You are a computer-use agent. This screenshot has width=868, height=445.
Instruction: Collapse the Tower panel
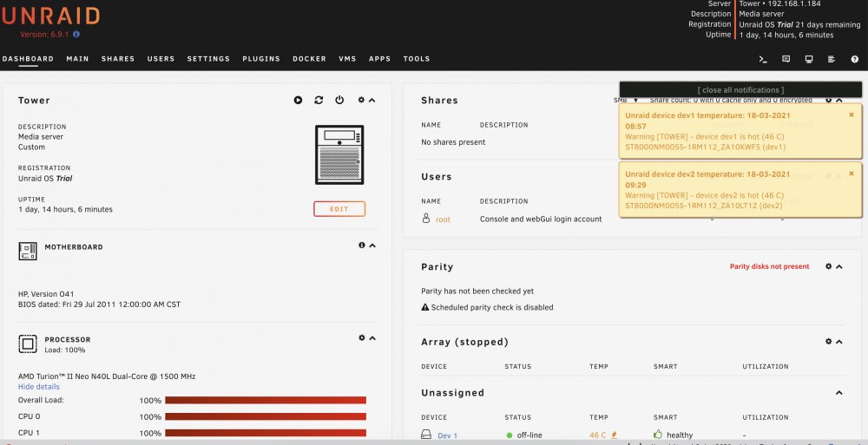click(372, 100)
